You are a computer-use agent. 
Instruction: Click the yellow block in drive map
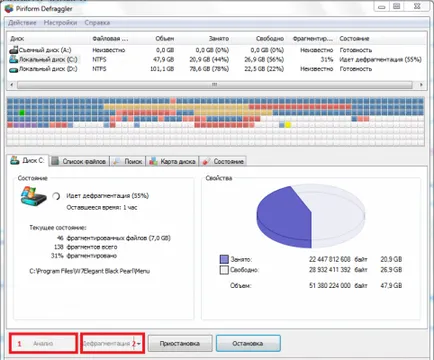pyautogui.click(x=288, y=125)
